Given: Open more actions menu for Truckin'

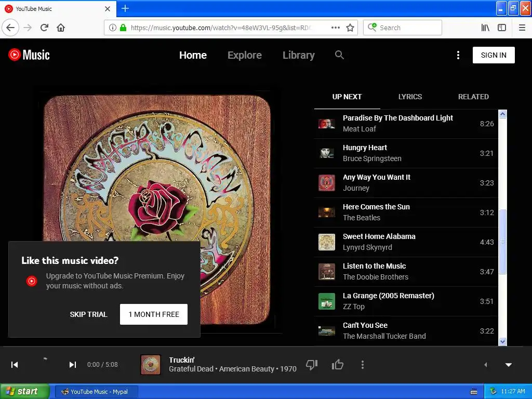Looking at the screenshot, I should click(362, 365).
